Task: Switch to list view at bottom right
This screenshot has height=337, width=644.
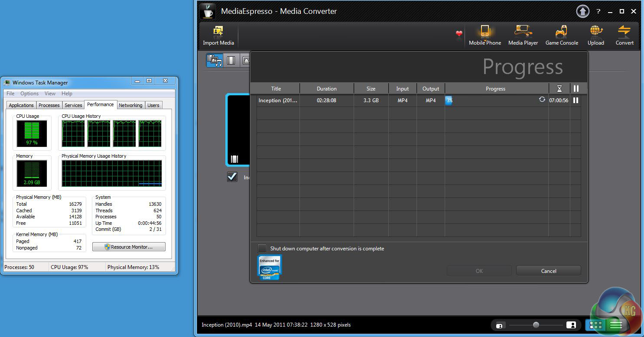Action: click(x=615, y=325)
